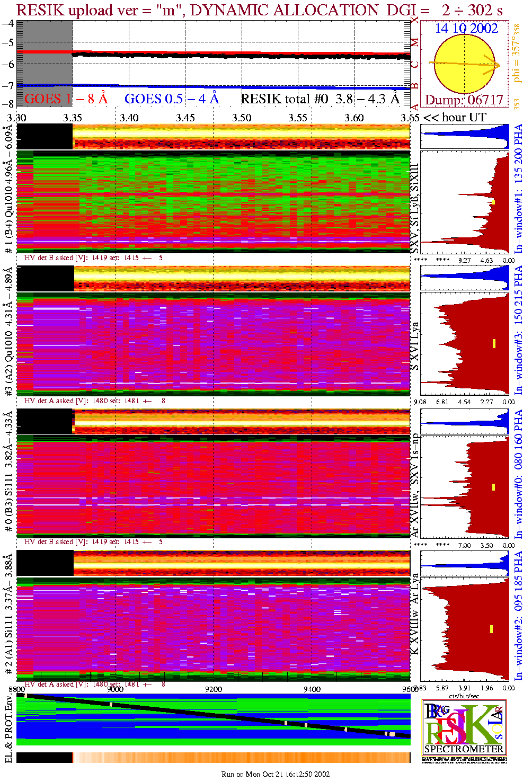Screen dimensions: 532x782
Task: Click the 3.50 hour tick label
Action: pos(242,118)
